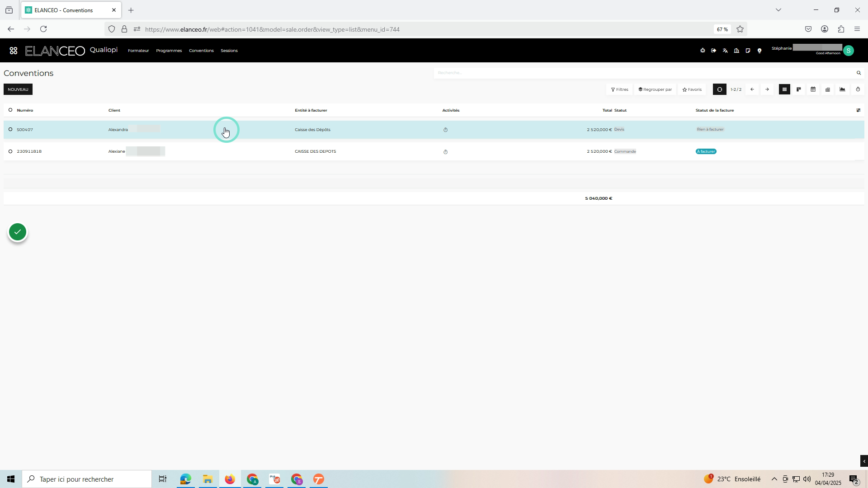Open the Sessions menu
Viewport: 868px width, 488px height.
pos(229,51)
